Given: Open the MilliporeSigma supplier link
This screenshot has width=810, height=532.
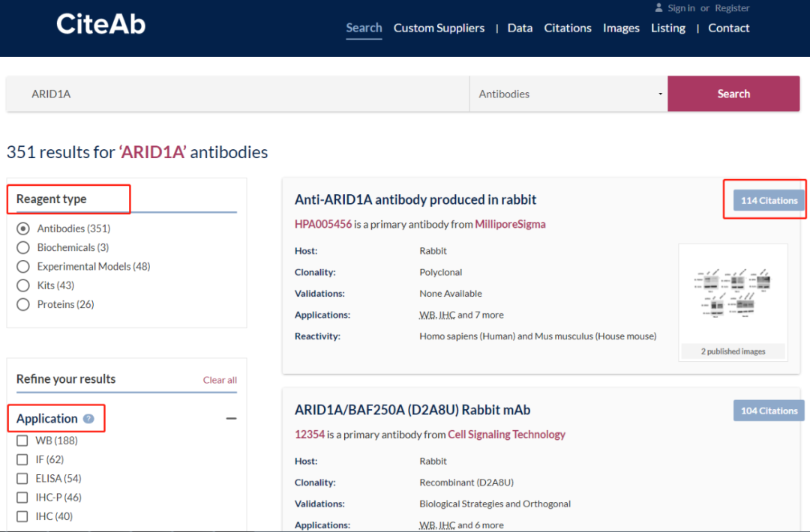Looking at the screenshot, I should 510,224.
